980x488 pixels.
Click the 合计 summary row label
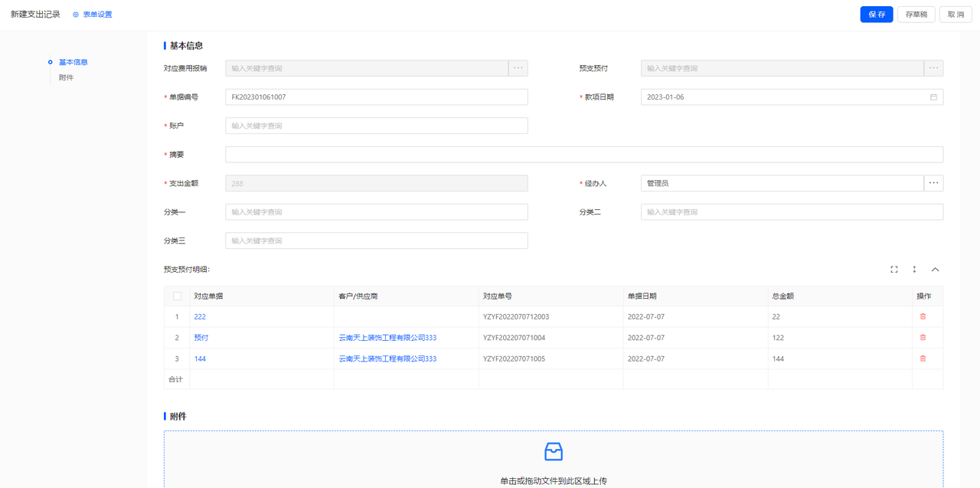coord(176,379)
